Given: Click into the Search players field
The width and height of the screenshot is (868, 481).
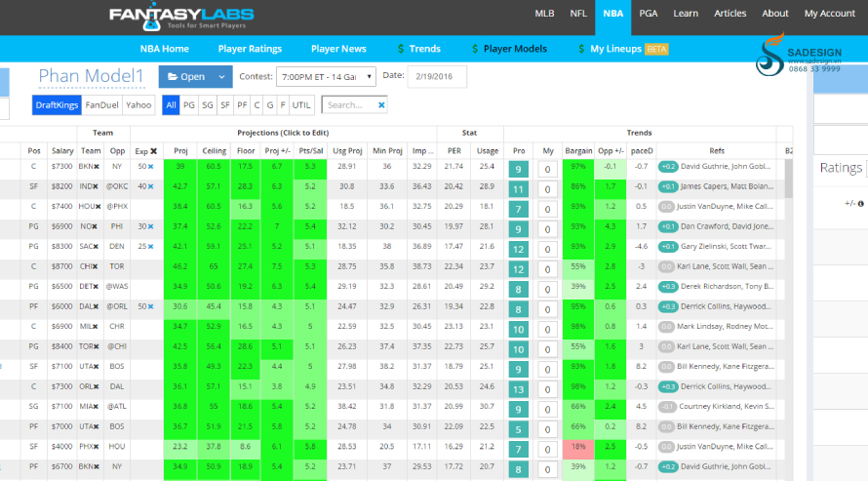Looking at the screenshot, I should [349, 104].
